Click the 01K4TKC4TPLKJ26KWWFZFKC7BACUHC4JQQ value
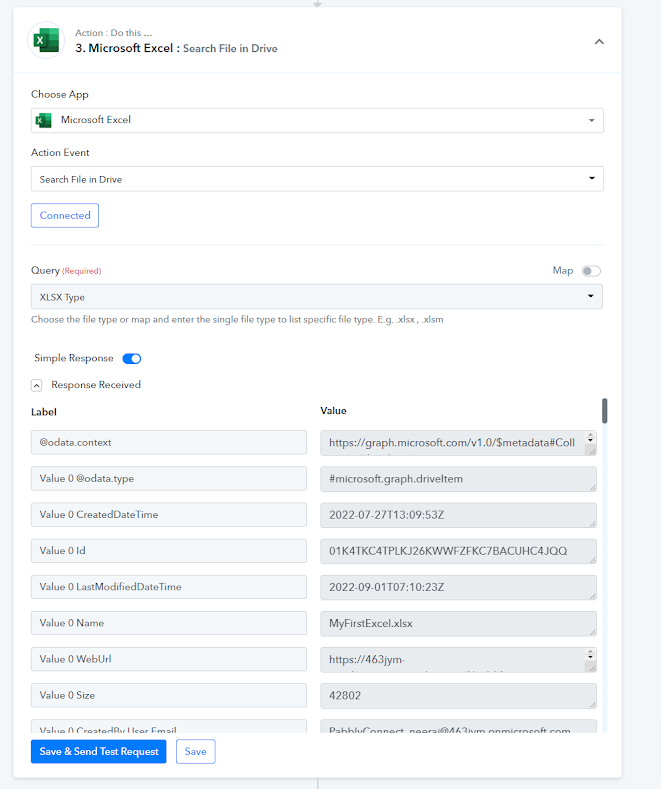 tap(458, 551)
